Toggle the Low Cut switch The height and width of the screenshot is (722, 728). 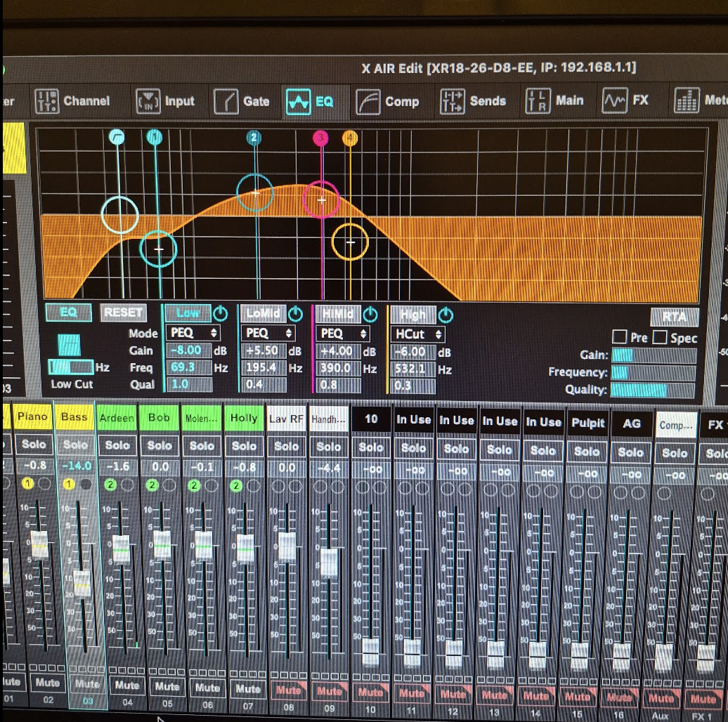click(x=69, y=345)
